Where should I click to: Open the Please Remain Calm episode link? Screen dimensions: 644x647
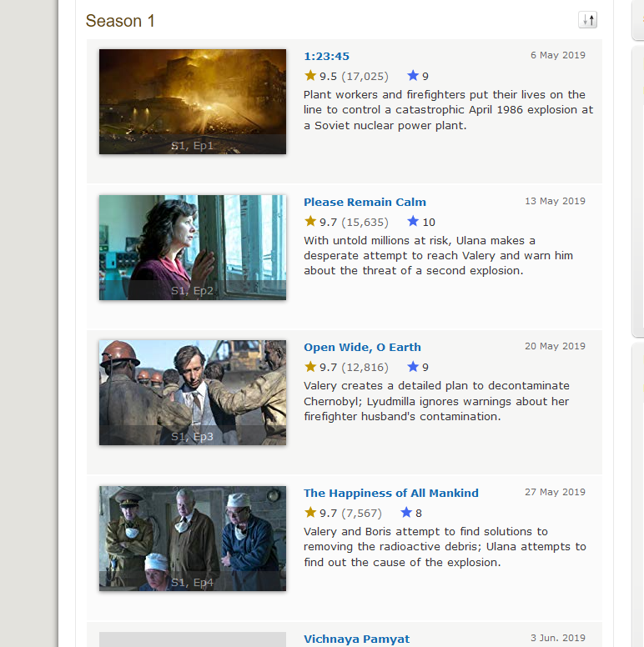click(365, 202)
